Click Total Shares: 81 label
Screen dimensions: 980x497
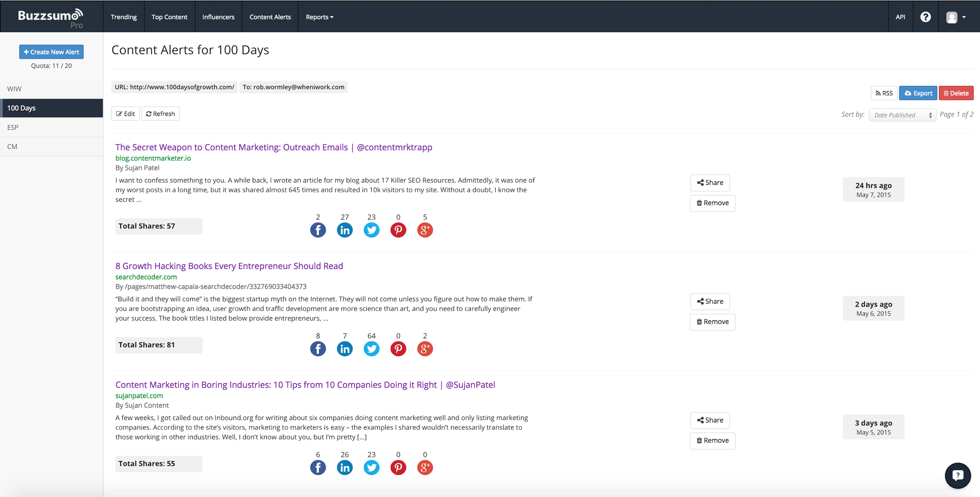pyautogui.click(x=159, y=345)
